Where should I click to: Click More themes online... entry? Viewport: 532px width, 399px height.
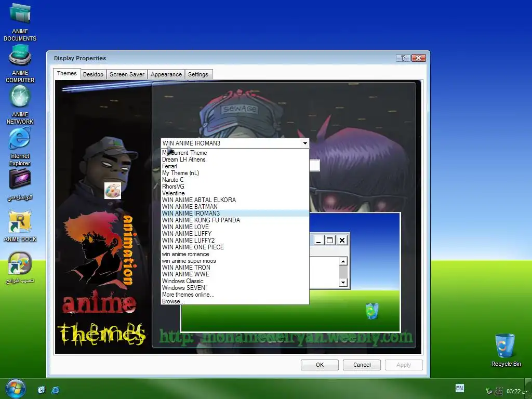pyautogui.click(x=235, y=295)
